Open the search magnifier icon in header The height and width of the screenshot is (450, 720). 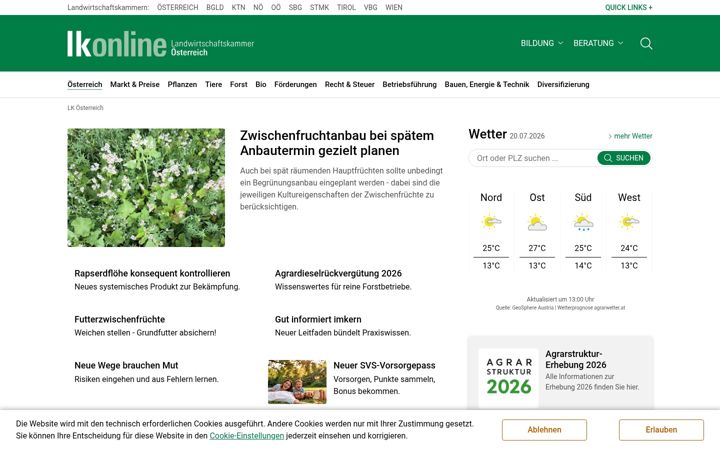click(646, 43)
